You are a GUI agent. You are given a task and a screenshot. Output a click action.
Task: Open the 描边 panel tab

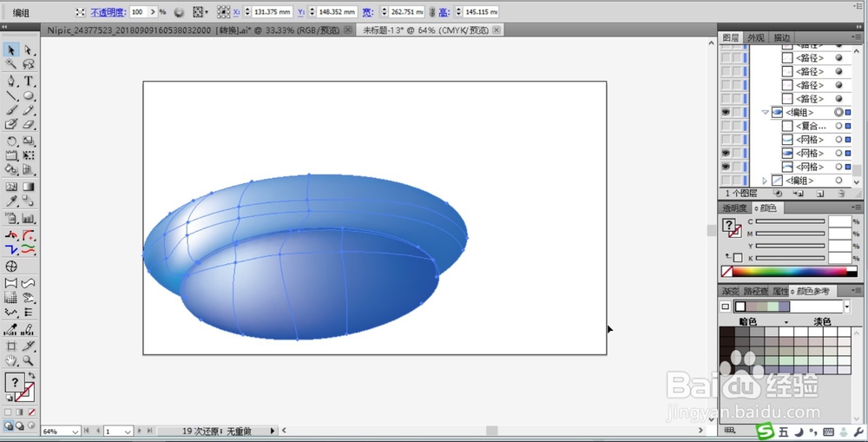coord(782,37)
